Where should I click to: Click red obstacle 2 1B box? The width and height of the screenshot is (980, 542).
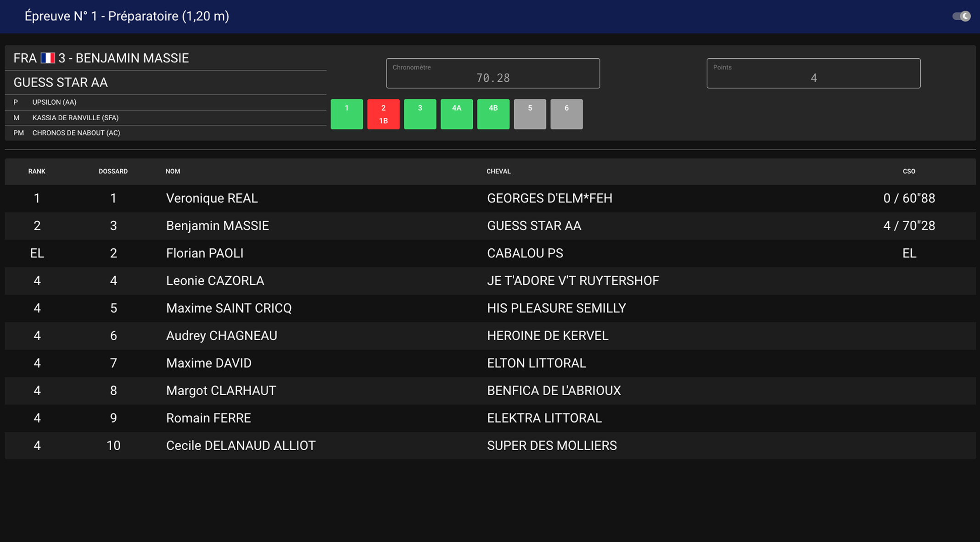click(383, 114)
